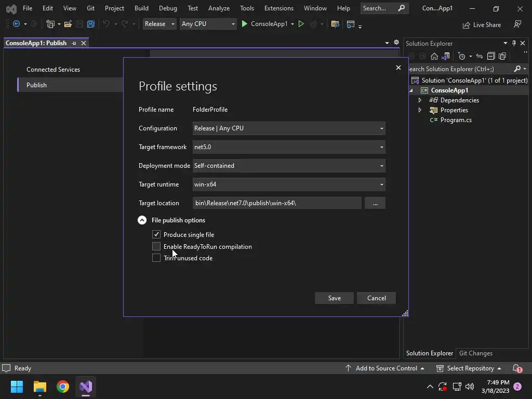Save the profile settings
532x399 pixels.
[x=334, y=298]
